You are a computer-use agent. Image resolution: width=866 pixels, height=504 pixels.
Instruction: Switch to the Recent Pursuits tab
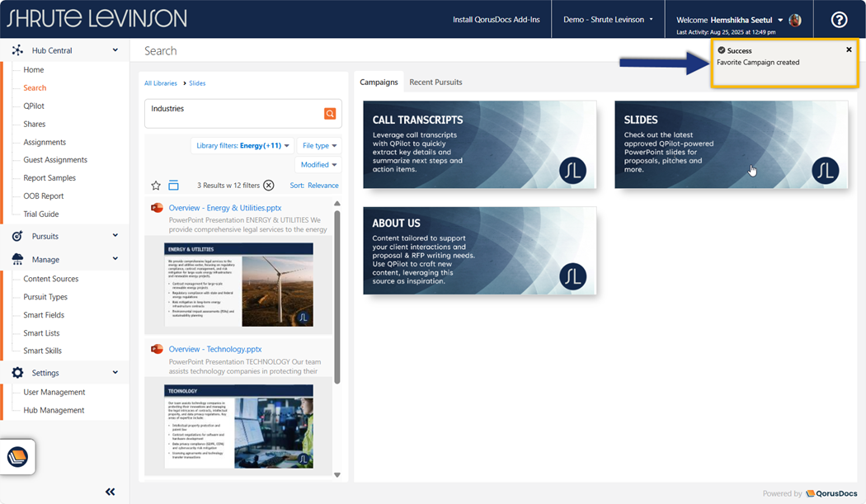tap(435, 82)
